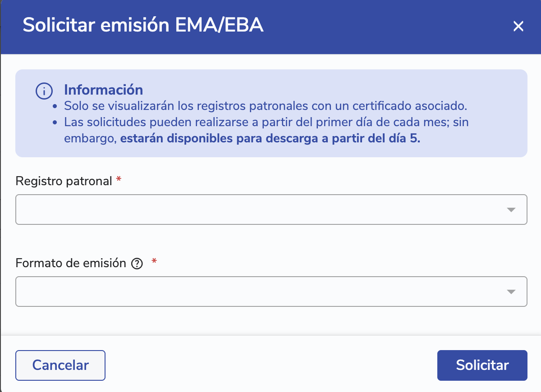Expand the Formato de emisión dropdown arrow
This screenshot has height=392, width=541.
pyautogui.click(x=511, y=292)
